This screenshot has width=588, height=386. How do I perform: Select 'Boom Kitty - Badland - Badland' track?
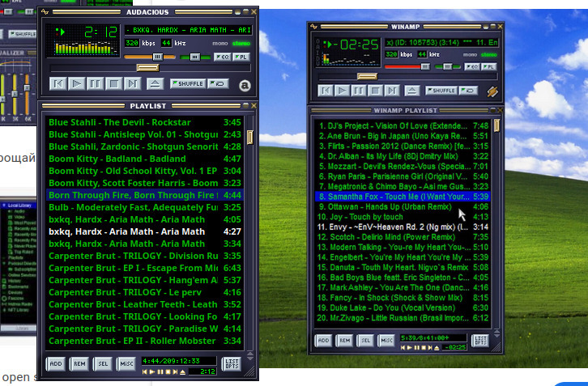[x=144, y=159]
